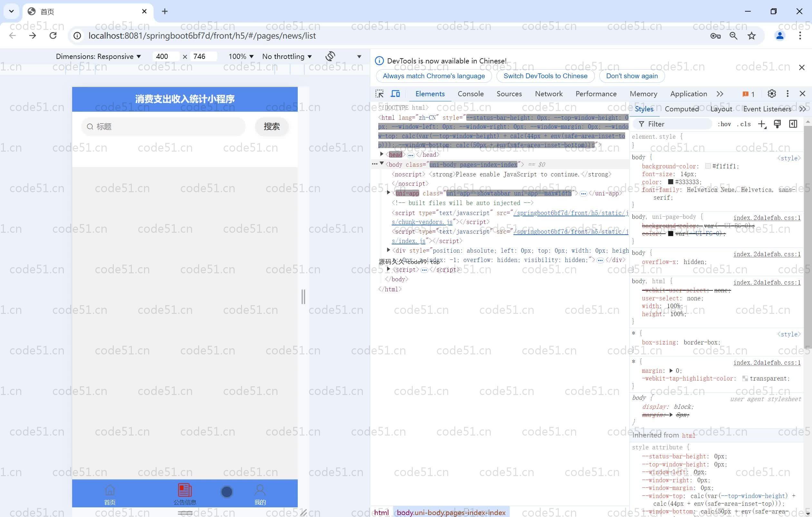
Task: Open the Chrome profile avatar
Action: coord(780,36)
